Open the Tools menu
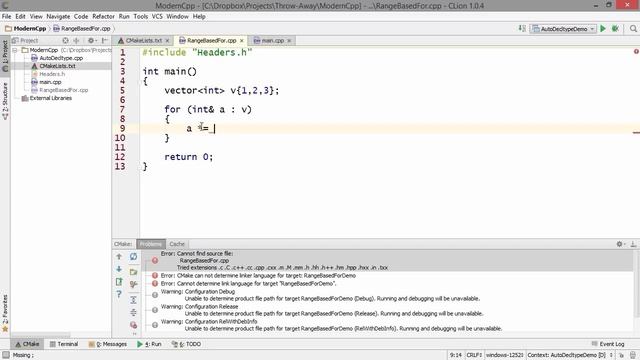The height and width of the screenshot is (360, 640). pyautogui.click(x=140, y=16)
